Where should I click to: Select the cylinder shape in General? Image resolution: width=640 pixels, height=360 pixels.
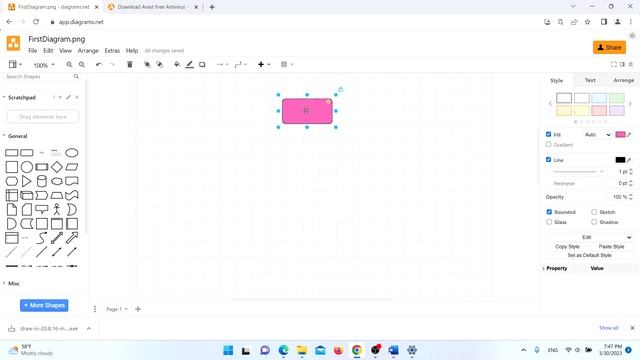pyautogui.click(x=42, y=181)
